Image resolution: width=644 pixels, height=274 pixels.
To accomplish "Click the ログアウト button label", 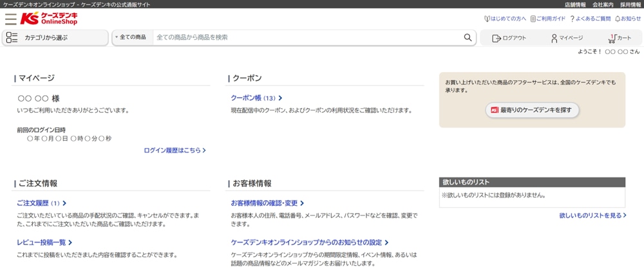I will pos(514,38).
